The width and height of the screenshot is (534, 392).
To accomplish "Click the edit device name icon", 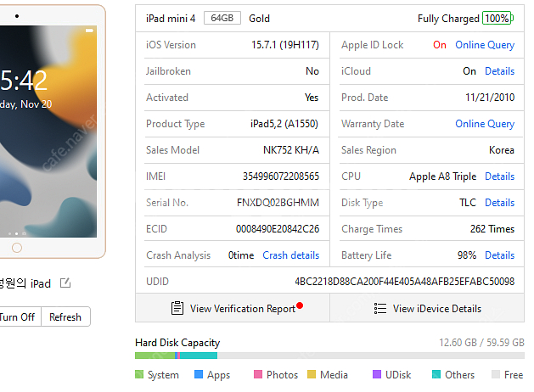I will click(x=65, y=283).
